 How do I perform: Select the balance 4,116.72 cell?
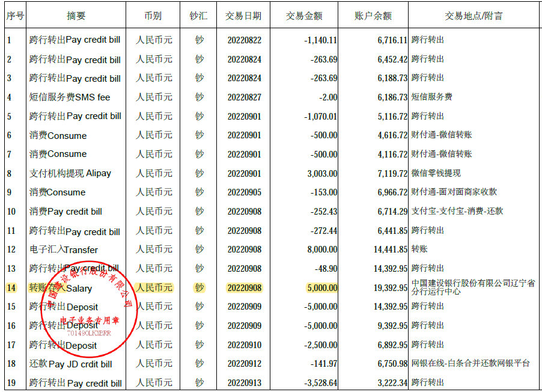392,155
